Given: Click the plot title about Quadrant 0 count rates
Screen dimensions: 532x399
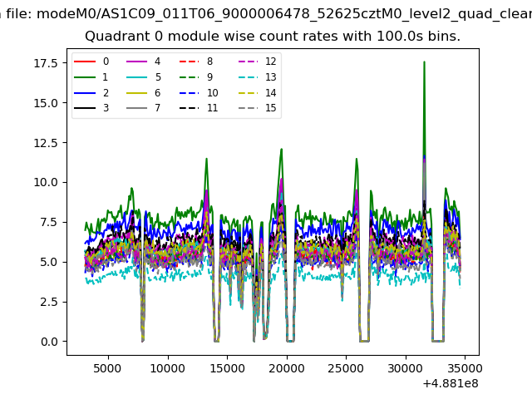Looking at the screenshot, I should (x=273, y=37).
